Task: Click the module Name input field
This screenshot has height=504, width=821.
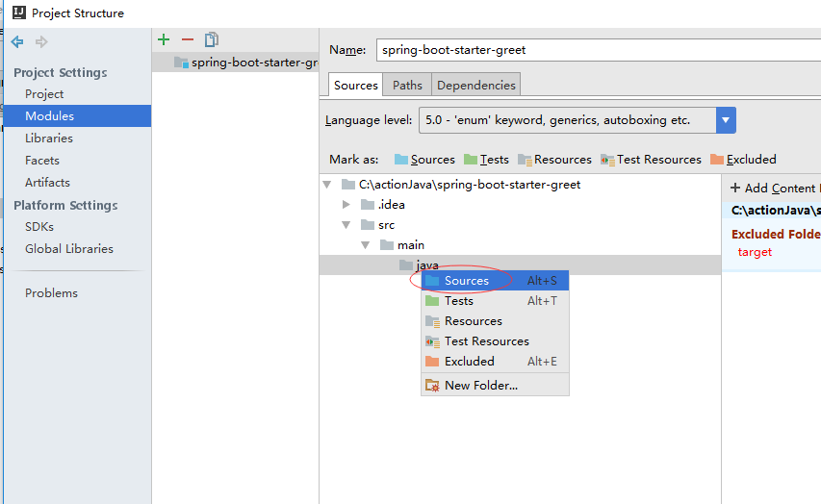Action: [x=598, y=50]
